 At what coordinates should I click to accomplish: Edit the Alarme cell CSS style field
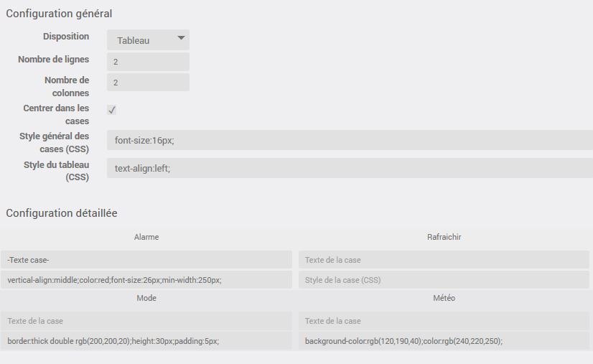(146, 280)
